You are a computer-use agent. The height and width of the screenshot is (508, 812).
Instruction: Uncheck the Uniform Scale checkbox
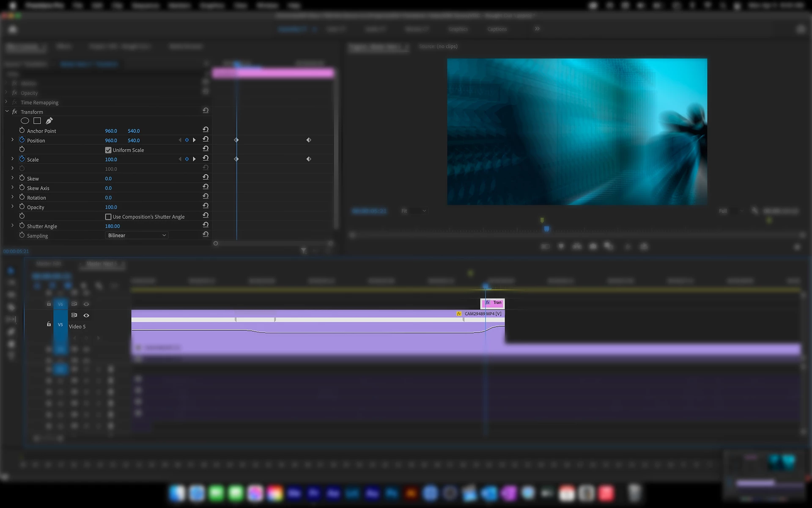108,150
